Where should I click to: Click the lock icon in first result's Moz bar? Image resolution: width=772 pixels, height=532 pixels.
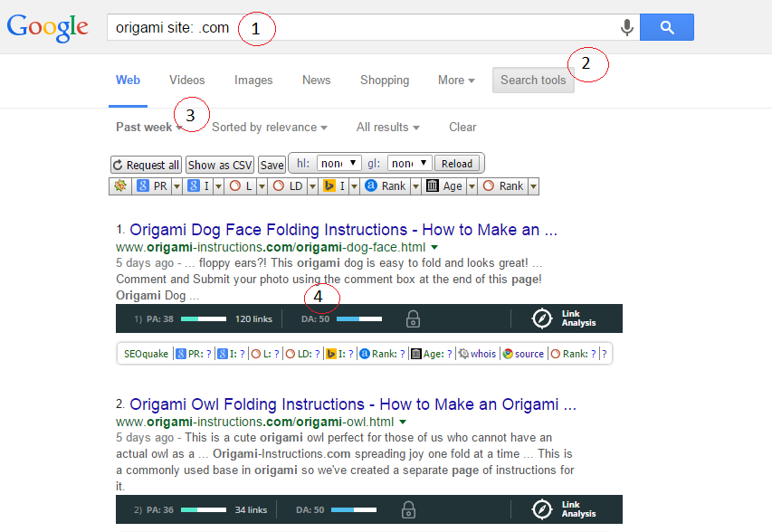tap(413, 318)
